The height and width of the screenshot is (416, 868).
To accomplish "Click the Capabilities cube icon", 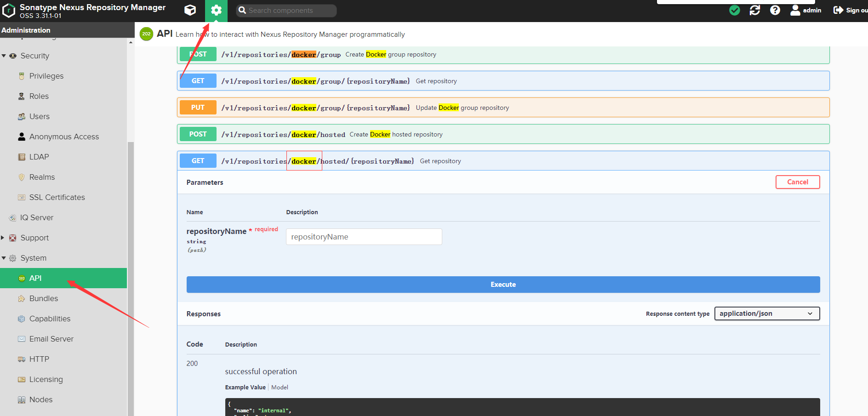I will [x=22, y=319].
